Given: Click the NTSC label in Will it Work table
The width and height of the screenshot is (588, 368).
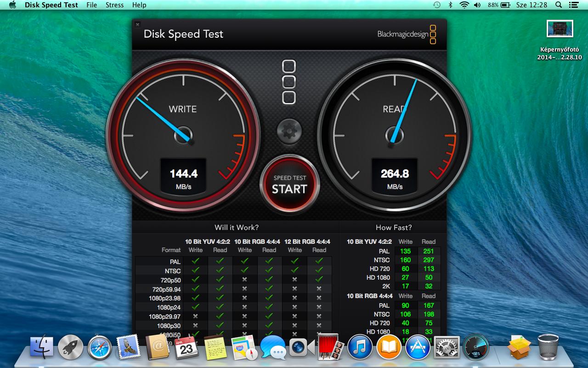Looking at the screenshot, I should [173, 271].
